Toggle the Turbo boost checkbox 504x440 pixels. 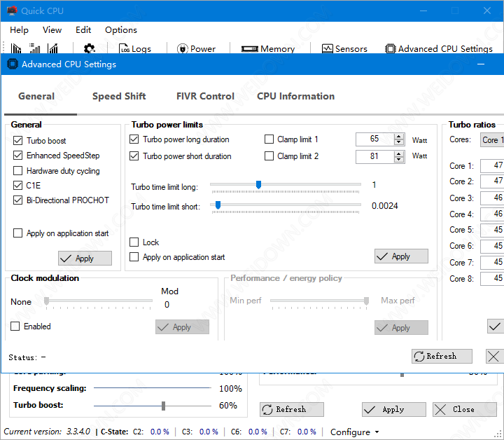[18, 141]
